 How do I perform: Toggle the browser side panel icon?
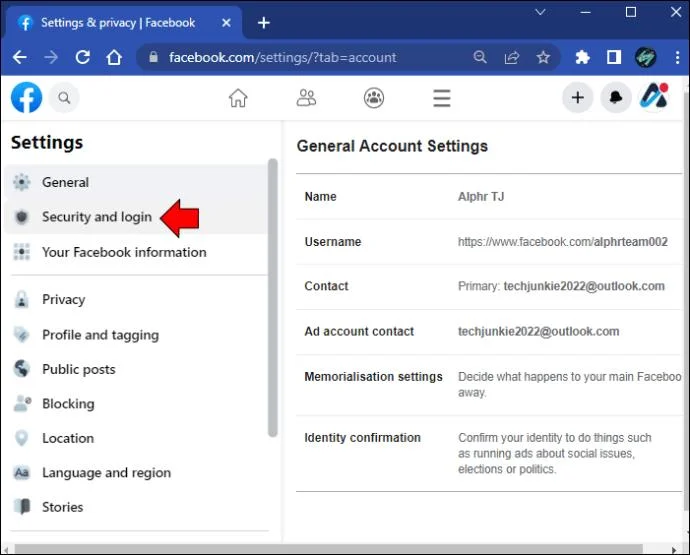tap(614, 57)
